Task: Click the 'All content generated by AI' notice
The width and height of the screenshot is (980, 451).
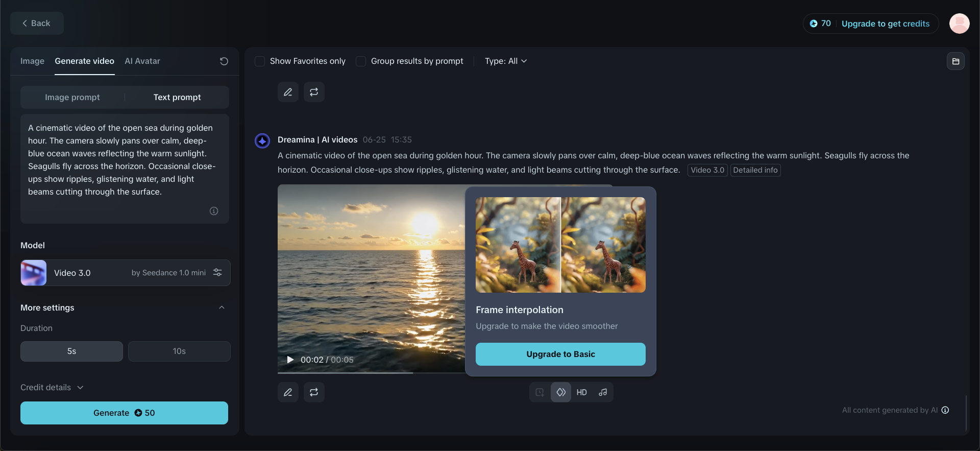Action: pos(890,410)
